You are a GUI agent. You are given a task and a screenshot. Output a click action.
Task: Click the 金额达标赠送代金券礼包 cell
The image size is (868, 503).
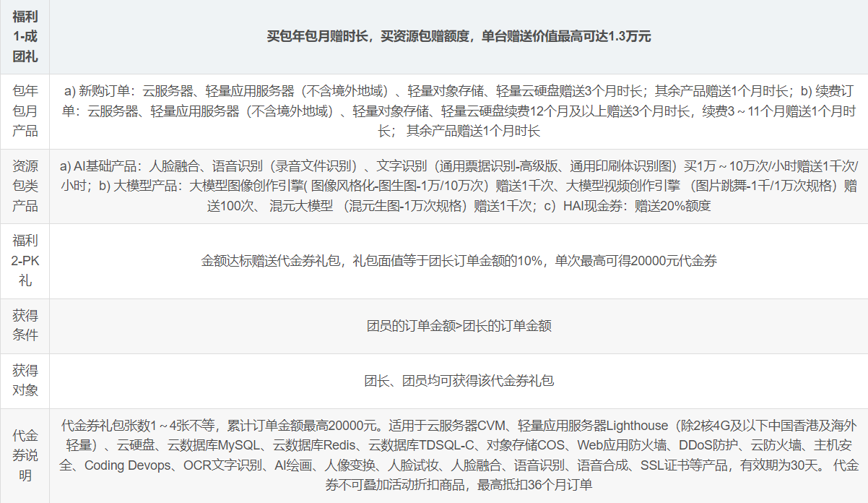point(459,261)
